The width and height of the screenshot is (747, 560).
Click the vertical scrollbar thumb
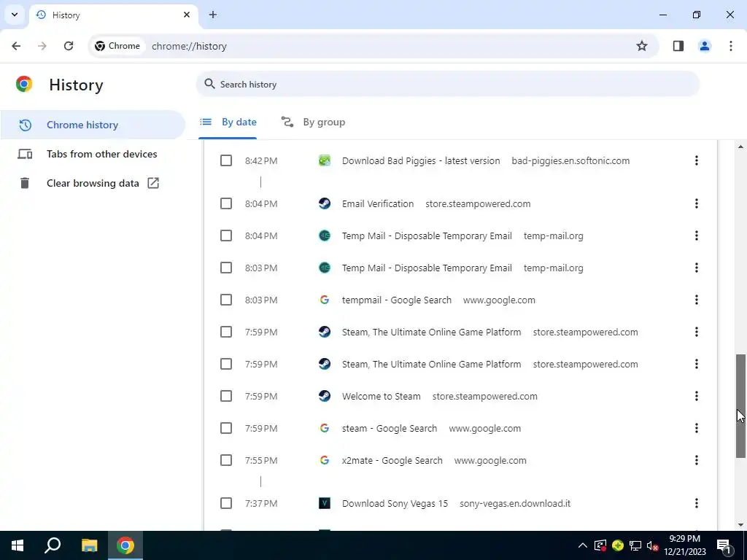point(740,406)
